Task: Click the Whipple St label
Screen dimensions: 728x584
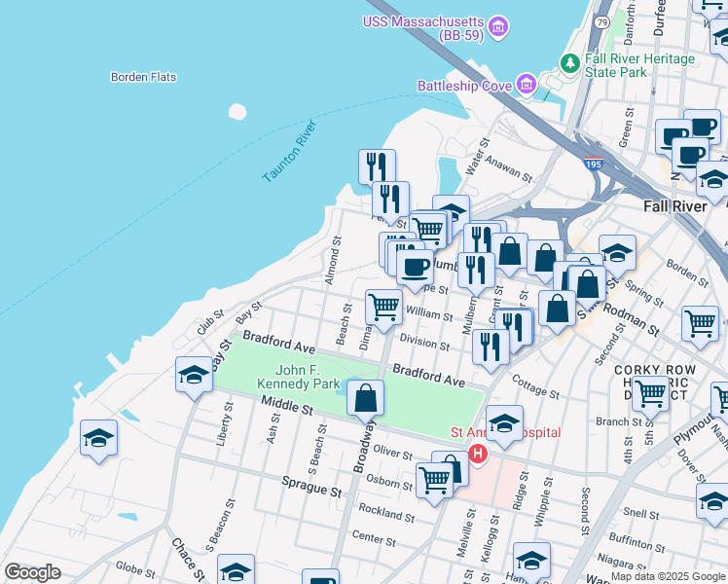Action: (544, 502)
